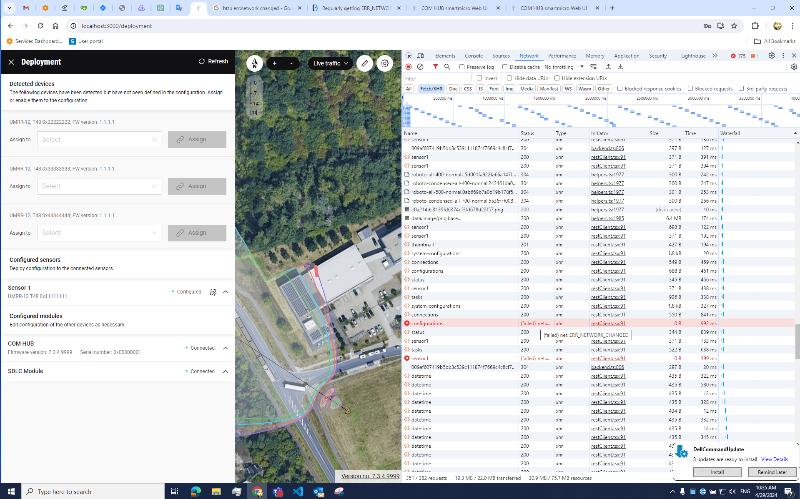This screenshot has height=499, width=800.
Task: Check the 3rd-party requests checkbox
Action: tap(741, 88)
